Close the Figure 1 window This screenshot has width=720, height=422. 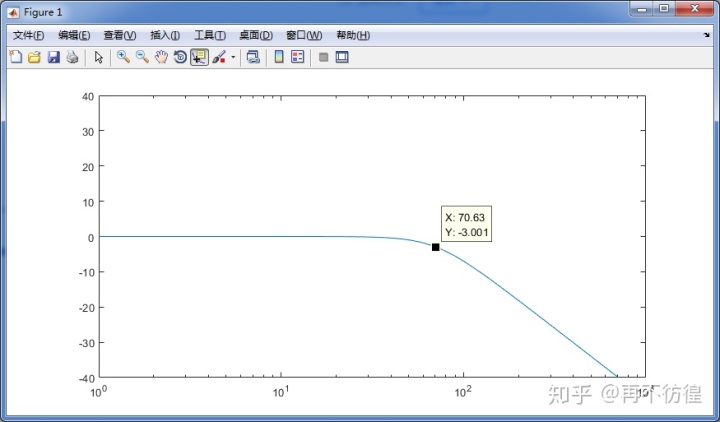tap(695, 9)
